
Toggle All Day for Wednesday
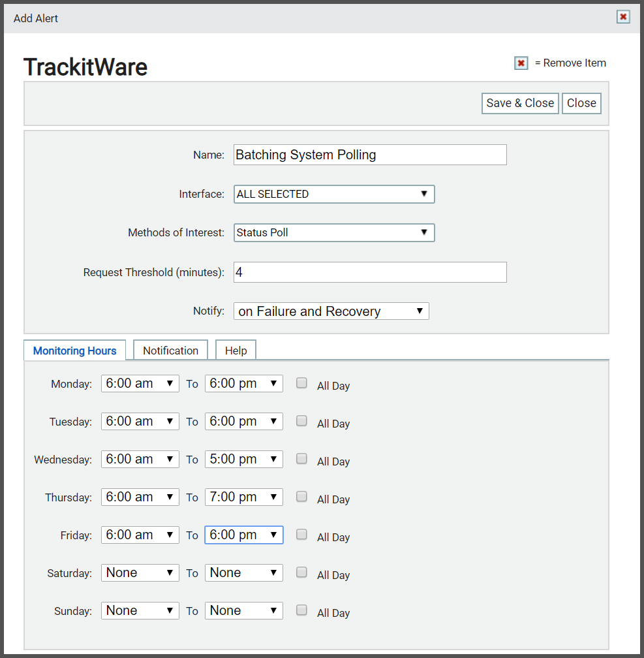tap(301, 458)
